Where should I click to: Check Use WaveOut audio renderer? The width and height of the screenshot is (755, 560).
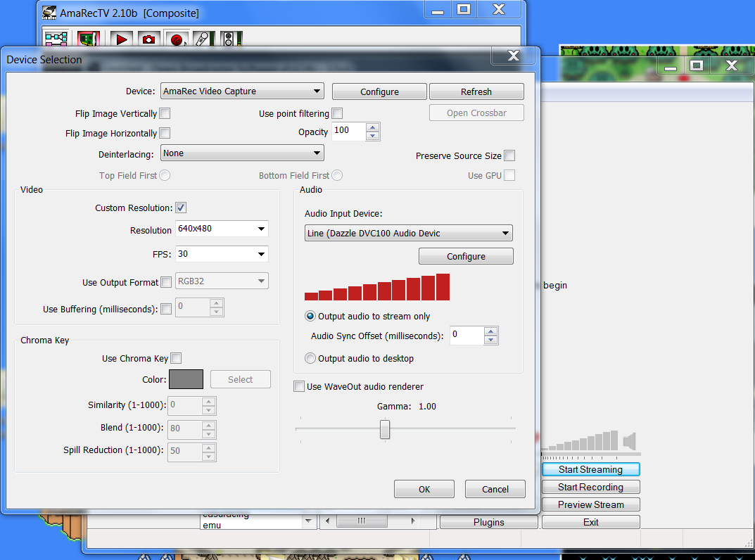(x=299, y=386)
